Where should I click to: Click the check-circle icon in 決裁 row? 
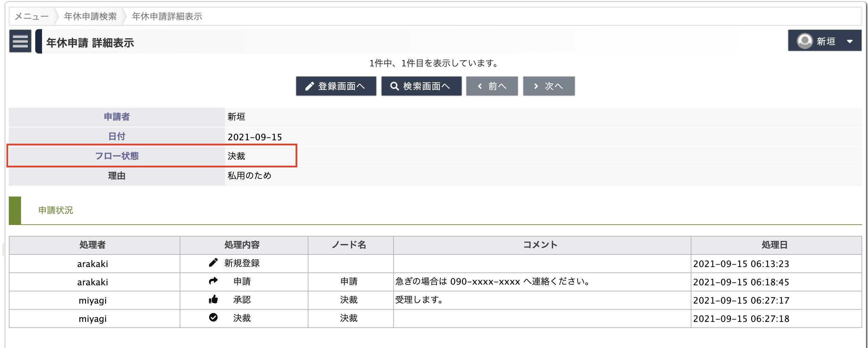213,318
